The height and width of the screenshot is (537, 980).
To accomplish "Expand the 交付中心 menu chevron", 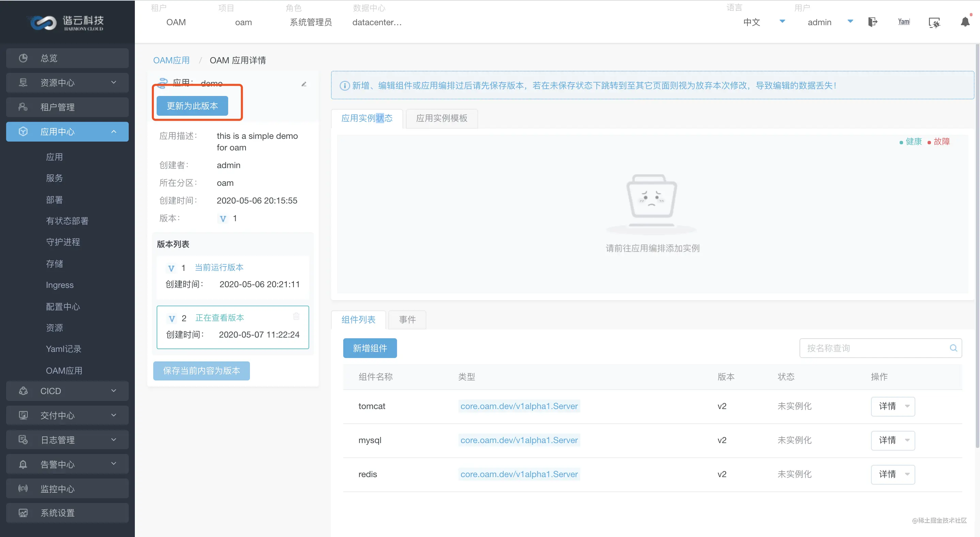I will tap(114, 415).
